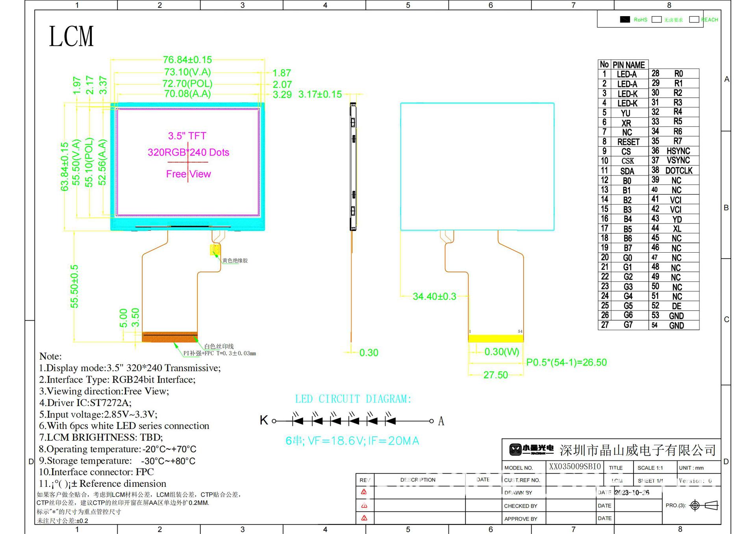The image size is (756, 534).
Task: Tick the halogen-free requirement checkbox
Action: click(656, 20)
